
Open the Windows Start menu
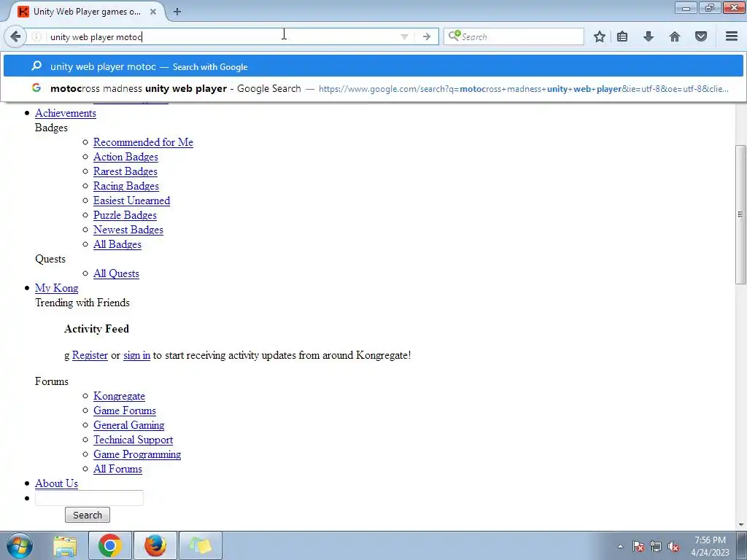[x=19, y=545]
